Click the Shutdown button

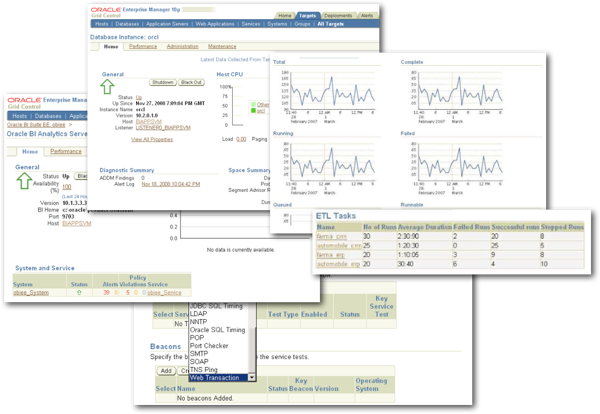tap(163, 82)
